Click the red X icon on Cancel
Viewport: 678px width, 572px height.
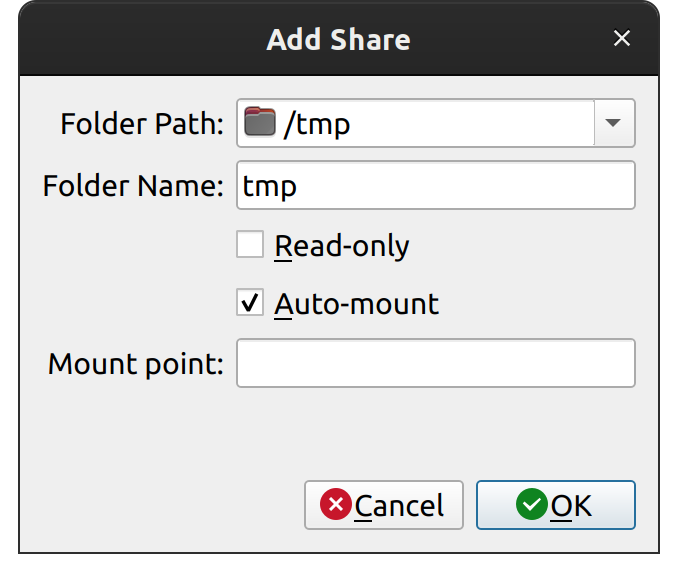click(x=335, y=505)
